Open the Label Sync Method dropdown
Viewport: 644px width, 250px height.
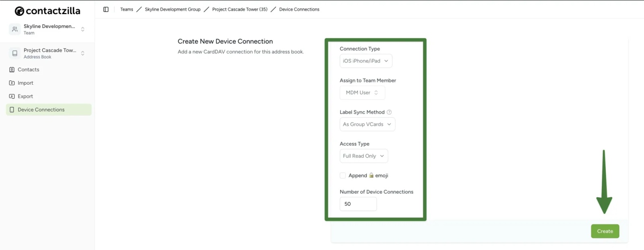tap(367, 124)
